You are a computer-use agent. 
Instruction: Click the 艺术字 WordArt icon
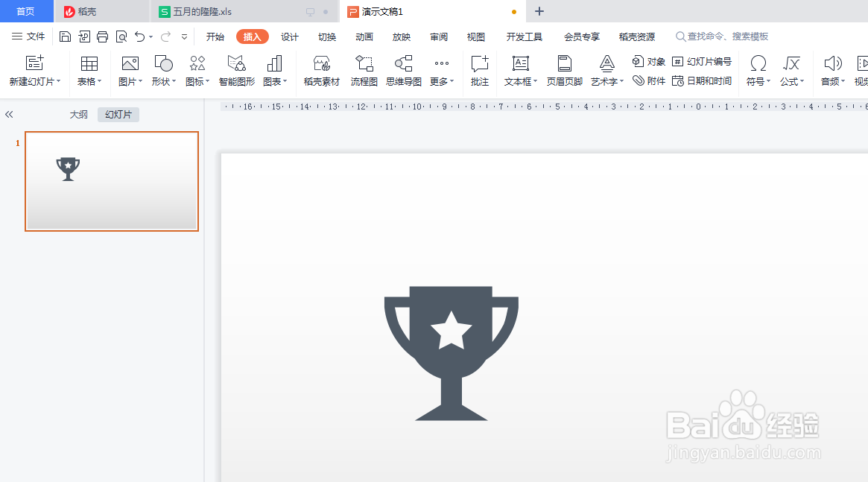click(x=606, y=63)
